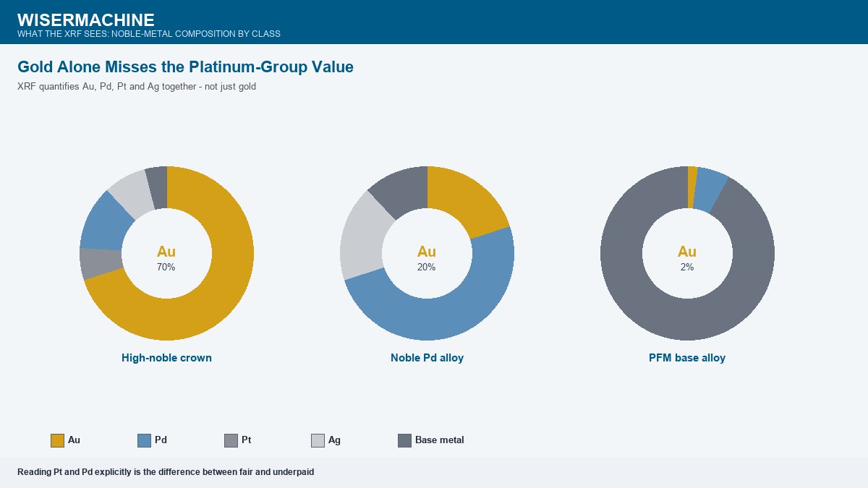Viewport: 868px width, 488px height.
Task: Click the 2% value in the third donut
Action: [x=687, y=267]
